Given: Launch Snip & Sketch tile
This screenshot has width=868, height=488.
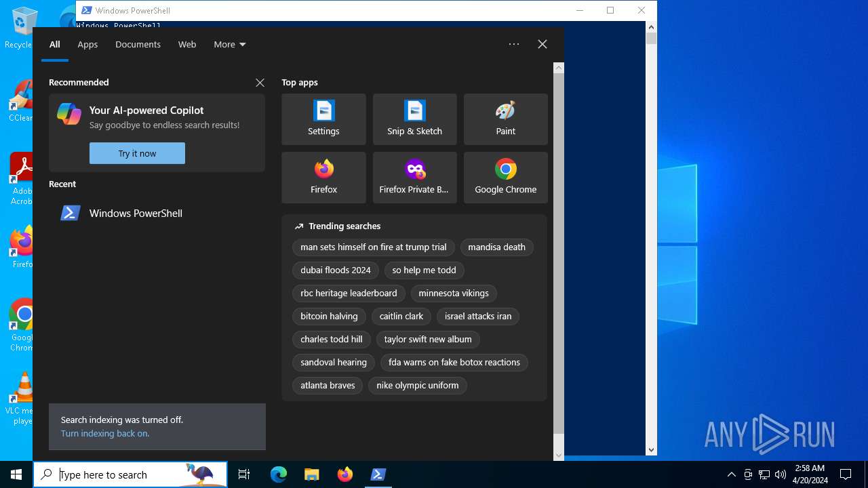Looking at the screenshot, I should pos(414,119).
